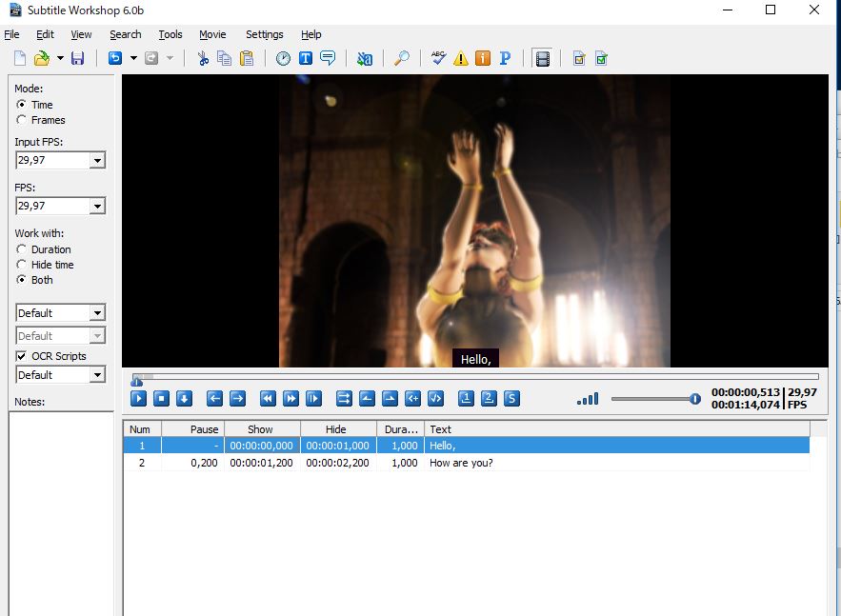Image resolution: width=841 pixels, height=616 pixels.
Task: Open the timings clock tool
Action: [283, 58]
